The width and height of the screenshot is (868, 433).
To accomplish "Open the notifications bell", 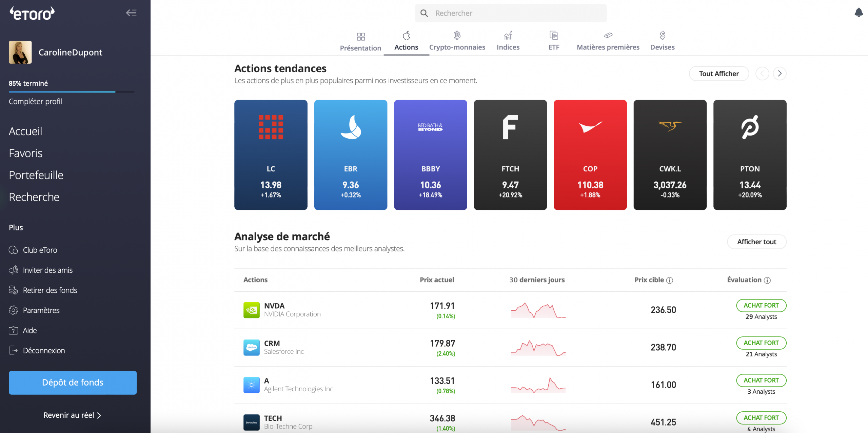I will coord(859,13).
